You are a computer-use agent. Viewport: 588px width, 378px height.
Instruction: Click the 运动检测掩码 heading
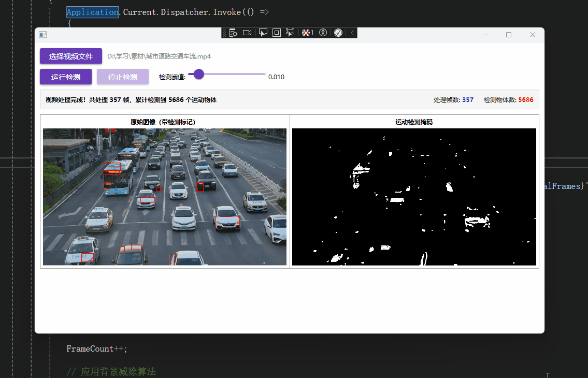point(414,122)
